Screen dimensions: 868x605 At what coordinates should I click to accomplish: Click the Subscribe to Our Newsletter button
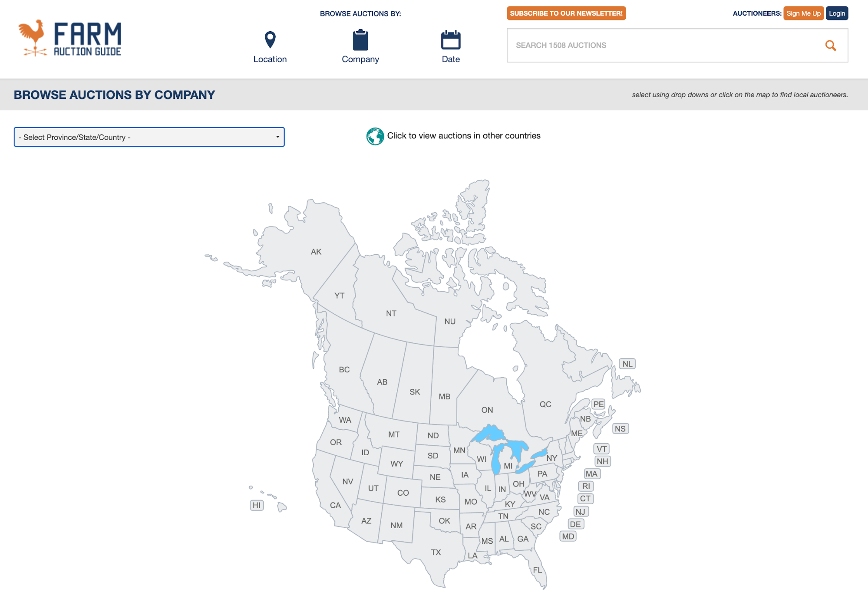tap(566, 13)
